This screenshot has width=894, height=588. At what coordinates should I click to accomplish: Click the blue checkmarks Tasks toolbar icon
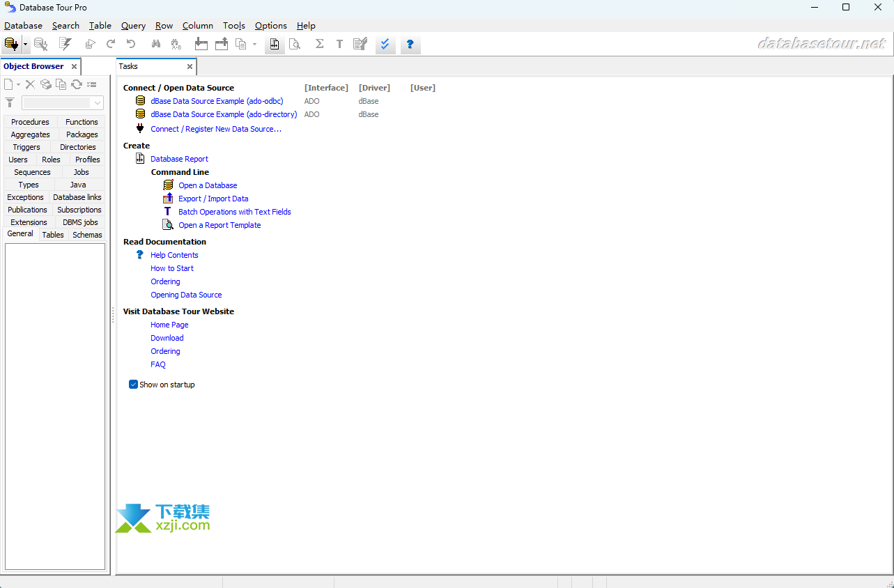pyautogui.click(x=385, y=45)
